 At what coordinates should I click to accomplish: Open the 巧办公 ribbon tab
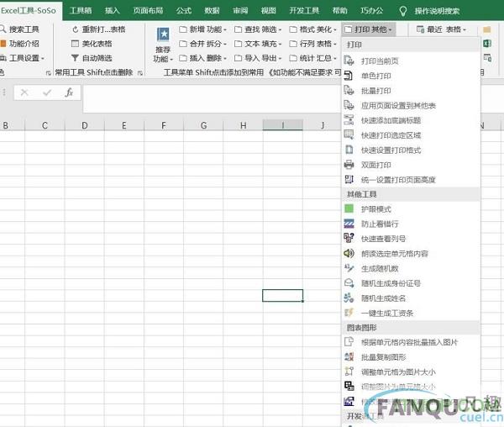tap(371, 11)
